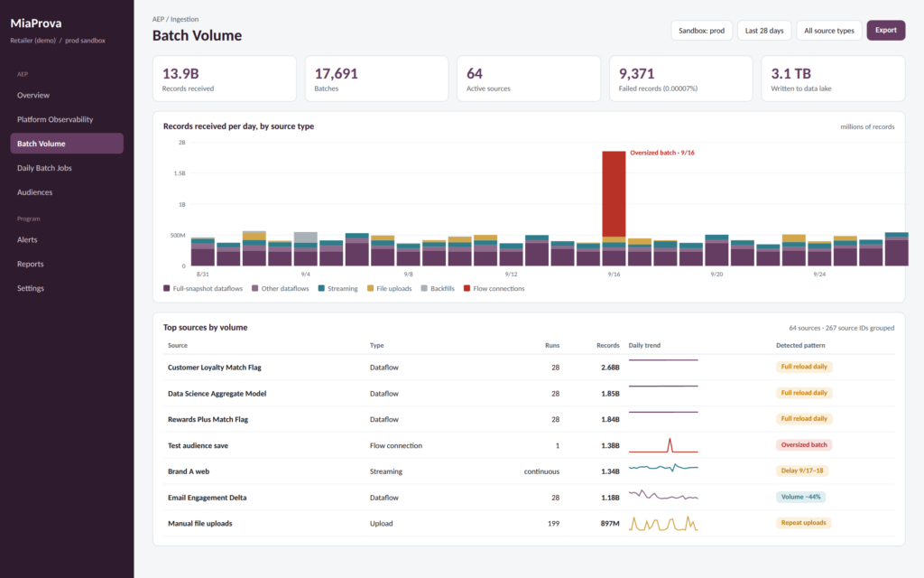
Task: Navigate to Audiences
Action: point(67,192)
